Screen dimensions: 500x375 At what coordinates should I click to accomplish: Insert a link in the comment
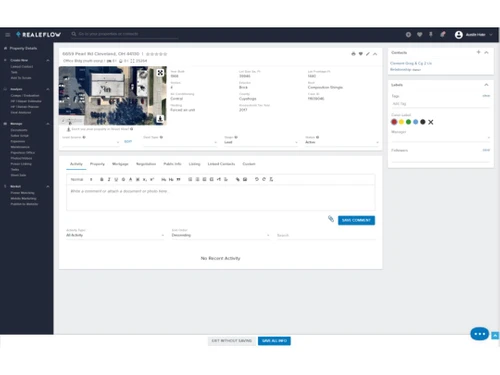click(238, 179)
